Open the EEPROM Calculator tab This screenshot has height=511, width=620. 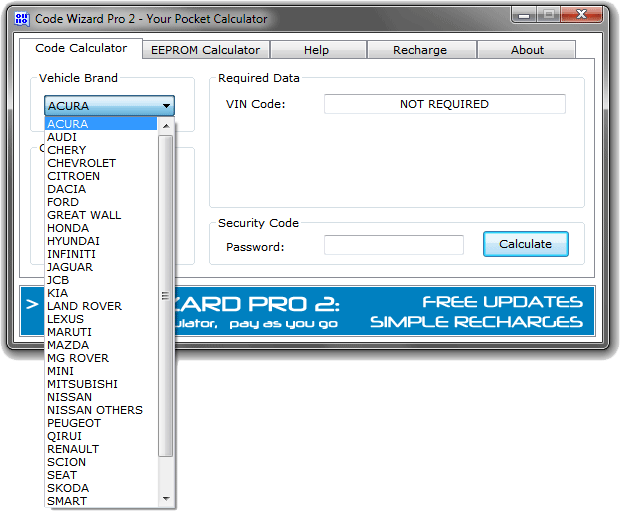click(x=206, y=50)
